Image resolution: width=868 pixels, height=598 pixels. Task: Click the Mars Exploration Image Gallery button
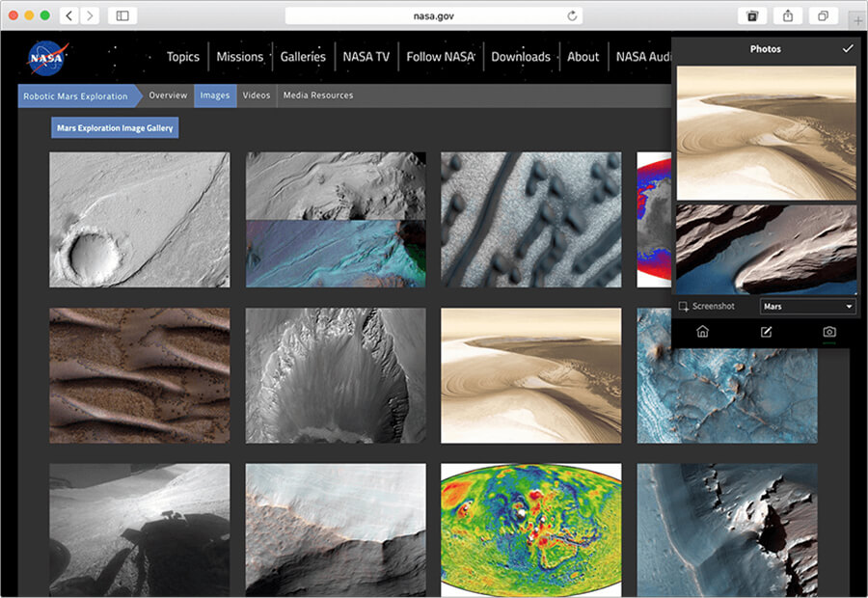[115, 127]
